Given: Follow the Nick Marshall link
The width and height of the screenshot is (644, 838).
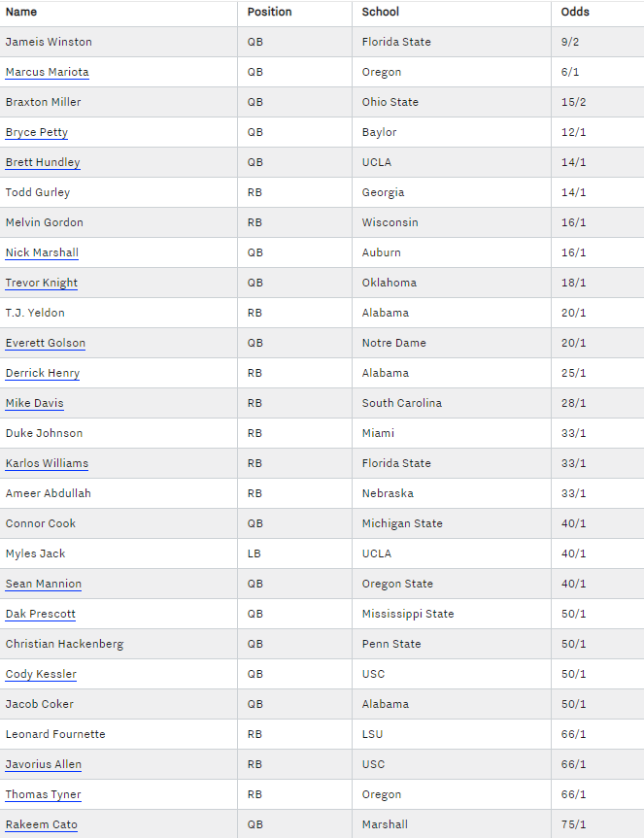Looking at the screenshot, I should [42, 252].
